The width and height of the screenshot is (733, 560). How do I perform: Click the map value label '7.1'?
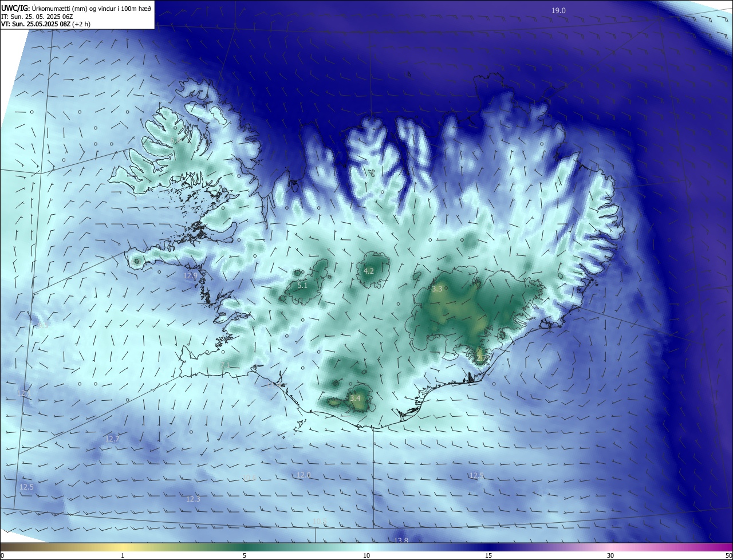225,365
